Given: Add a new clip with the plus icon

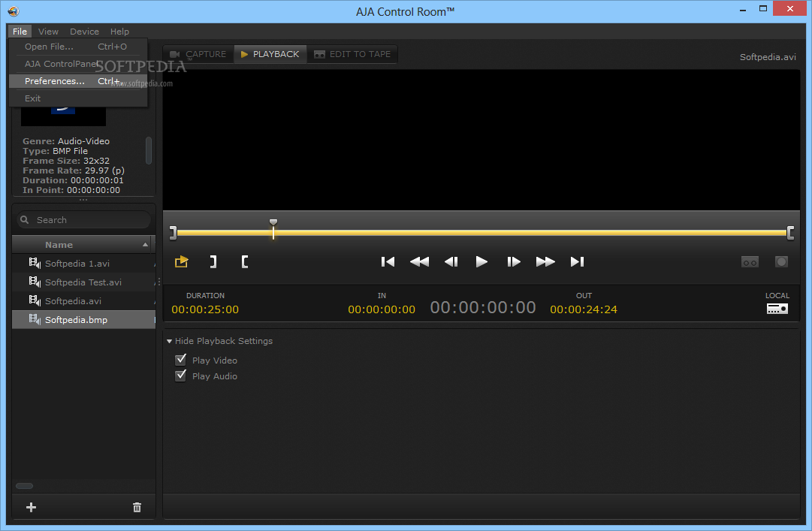Looking at the screenshot, I should coord(31,507).
